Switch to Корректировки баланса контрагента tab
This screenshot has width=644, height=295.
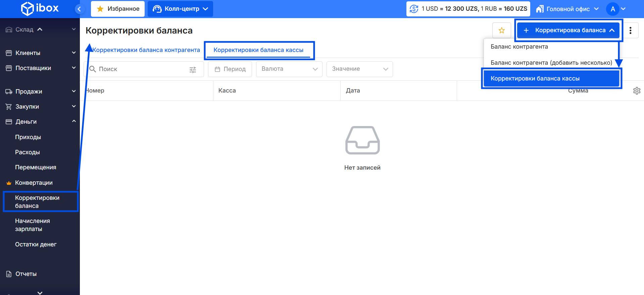point(146,50)
